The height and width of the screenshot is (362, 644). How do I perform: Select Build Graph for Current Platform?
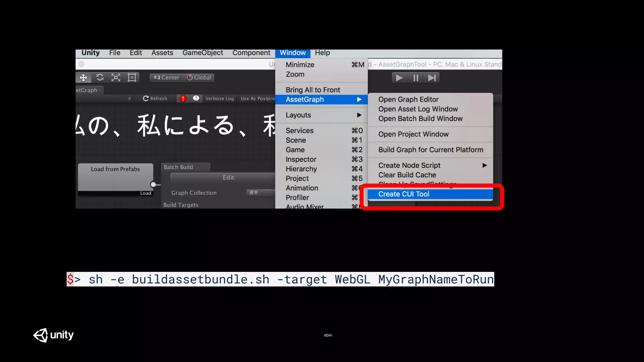point(430,150)
